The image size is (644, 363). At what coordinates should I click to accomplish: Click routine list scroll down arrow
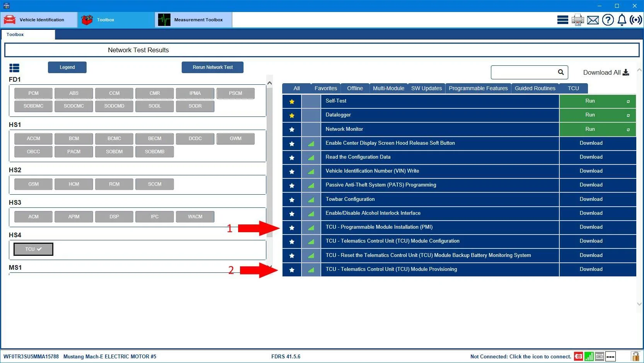point(639,304)
